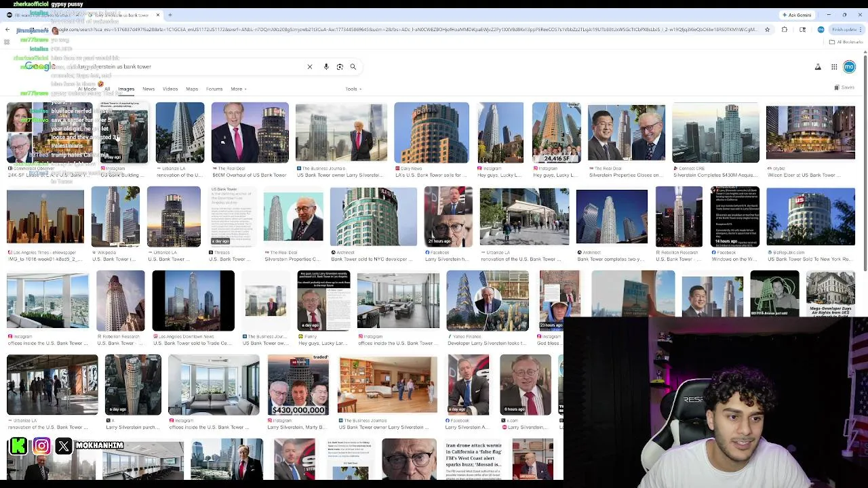Start voice search with the microphone icon
Screen dimensions: 868x488
[x=326, y=66]
